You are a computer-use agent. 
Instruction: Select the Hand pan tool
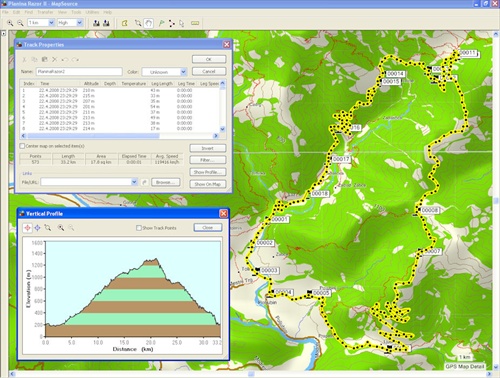(148, 23)
